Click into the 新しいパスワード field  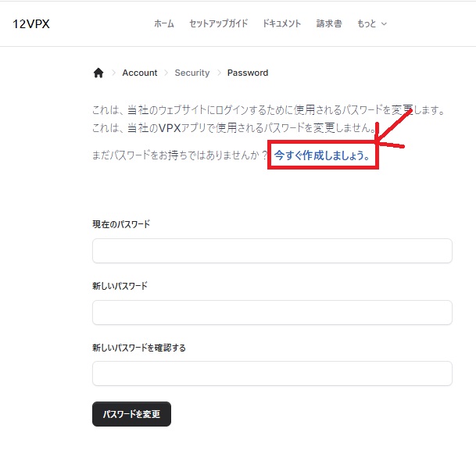point(272,312)
